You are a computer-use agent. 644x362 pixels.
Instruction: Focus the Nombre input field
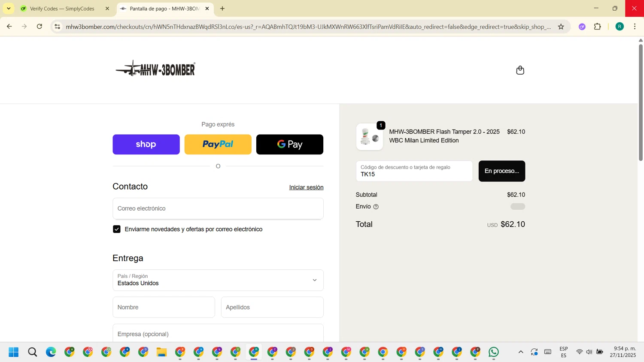click(164, 307)
